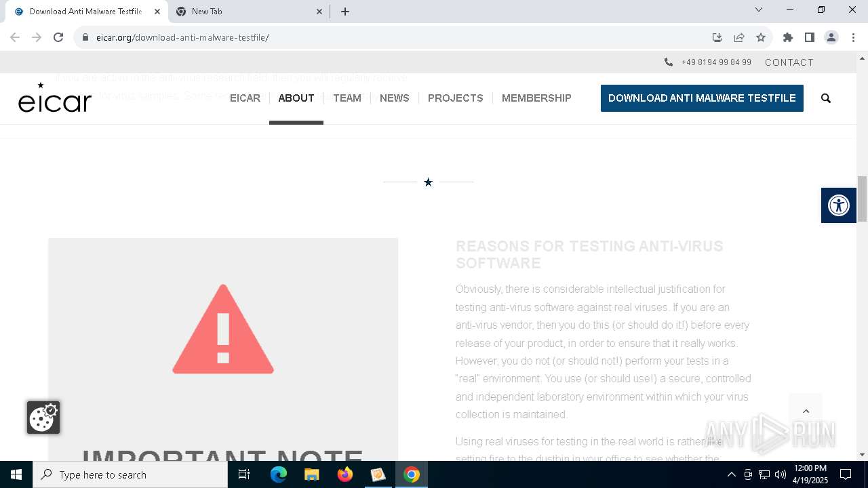Open cookie settings icon

tap(43, 418)
